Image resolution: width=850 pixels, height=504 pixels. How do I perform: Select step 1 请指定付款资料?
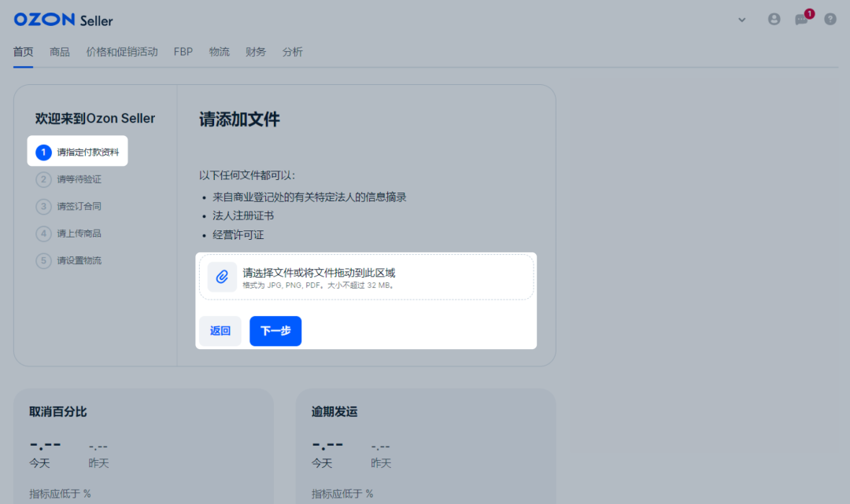pyautogui.click(x=77, y=151)
